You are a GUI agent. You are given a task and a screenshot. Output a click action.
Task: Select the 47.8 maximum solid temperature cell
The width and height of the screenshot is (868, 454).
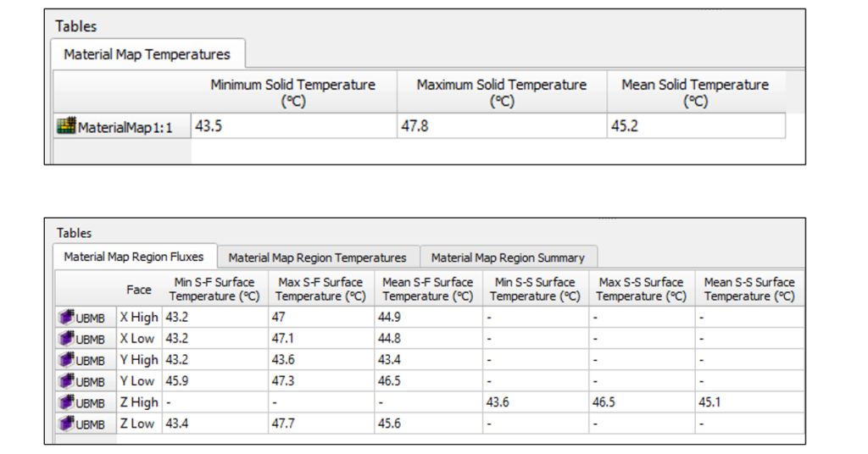point(501,126)
